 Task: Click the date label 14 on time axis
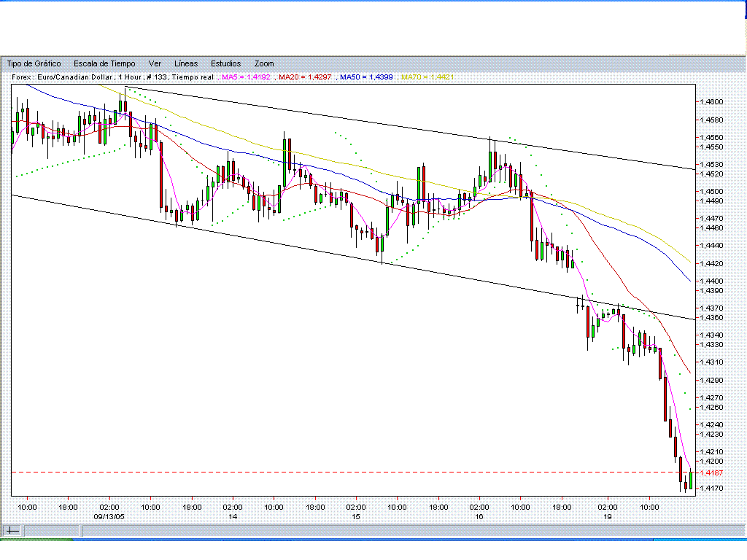[233, 517]
